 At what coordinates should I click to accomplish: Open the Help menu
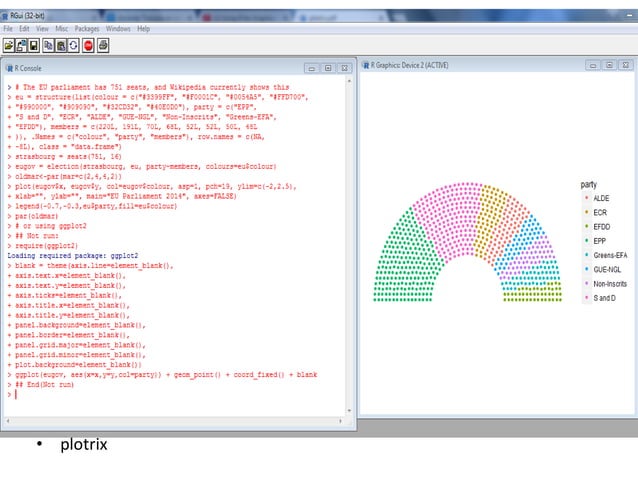tap(144, 29)
